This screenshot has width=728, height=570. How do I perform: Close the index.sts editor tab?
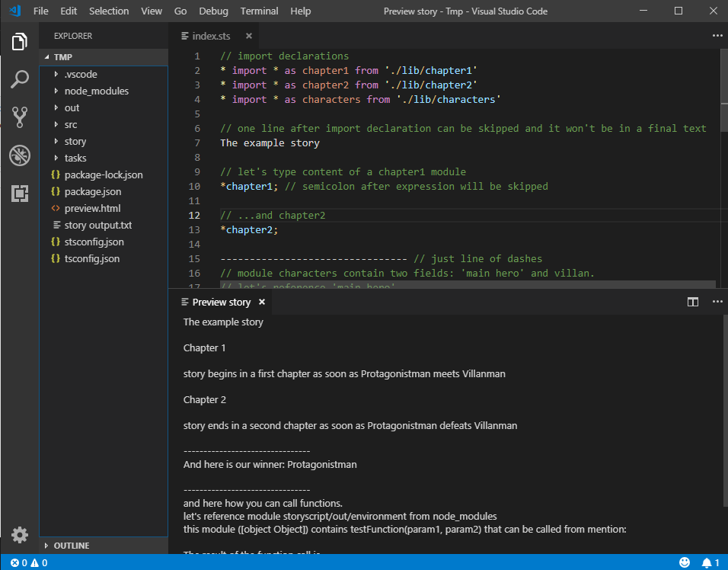click(249, 36)
